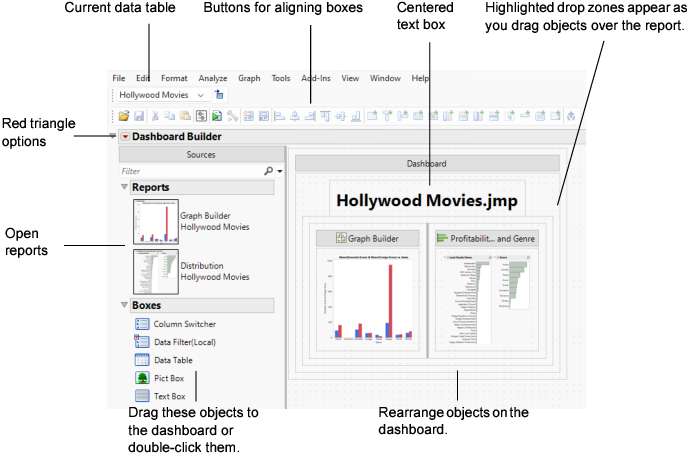Collapse the Dashboard Builder gray disclosure triangle
This screenshot has height=463, width=693.
(113, 136)
